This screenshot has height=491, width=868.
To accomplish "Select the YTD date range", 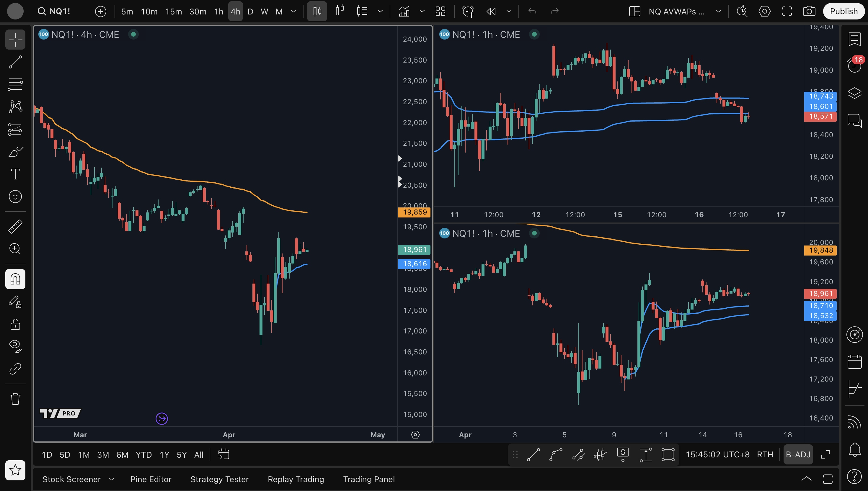I will 143,455.
